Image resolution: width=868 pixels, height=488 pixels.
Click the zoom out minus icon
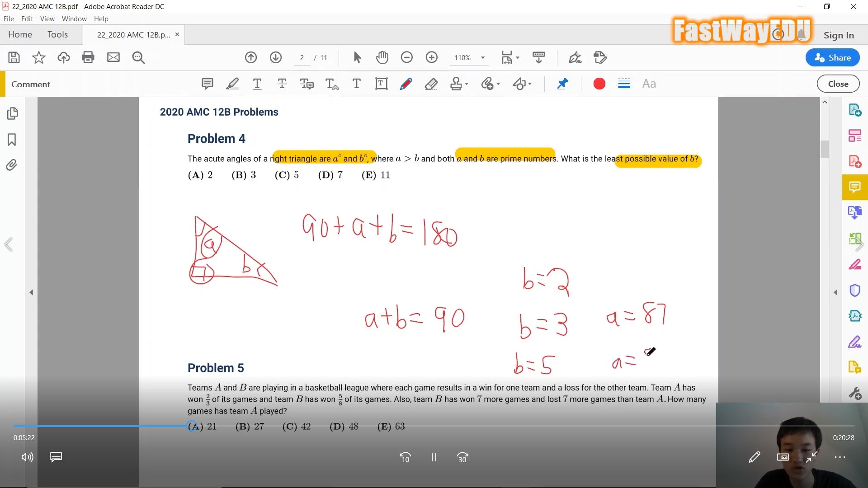pos(407,57)
